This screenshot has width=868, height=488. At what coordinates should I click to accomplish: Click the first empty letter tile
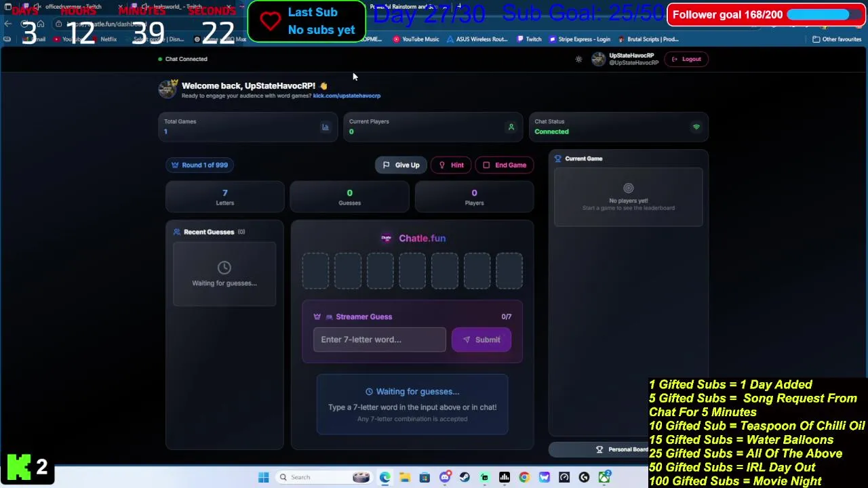pyautogui.click(x=315, y=270)
